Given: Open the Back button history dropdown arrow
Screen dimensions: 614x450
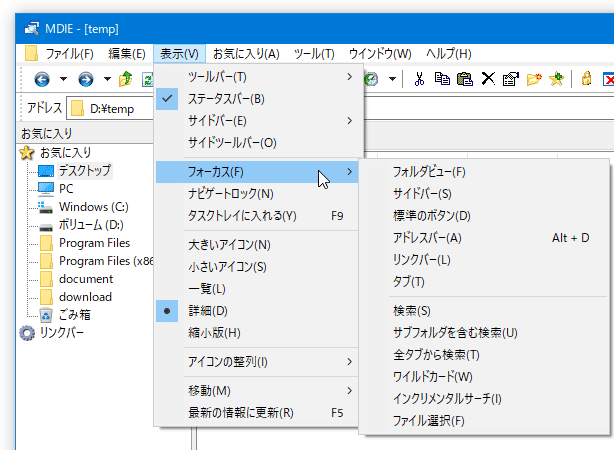Looking at the screenshot, I should point(63,79).
